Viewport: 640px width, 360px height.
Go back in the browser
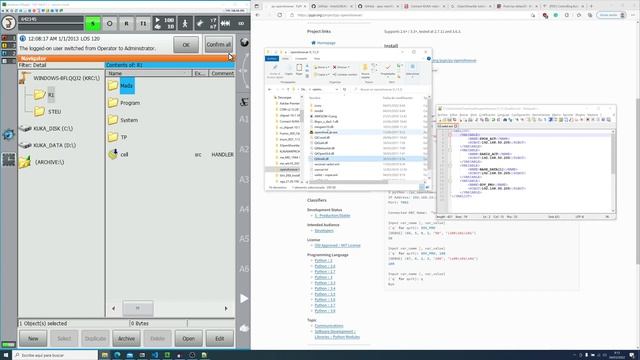pos(258,15)
